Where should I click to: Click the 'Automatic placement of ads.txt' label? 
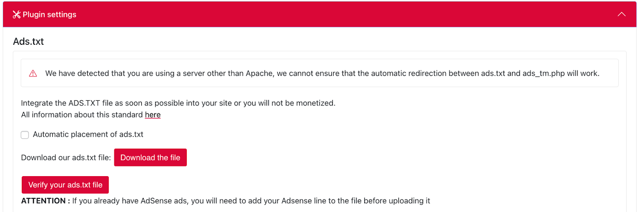(x=88, y=135)
